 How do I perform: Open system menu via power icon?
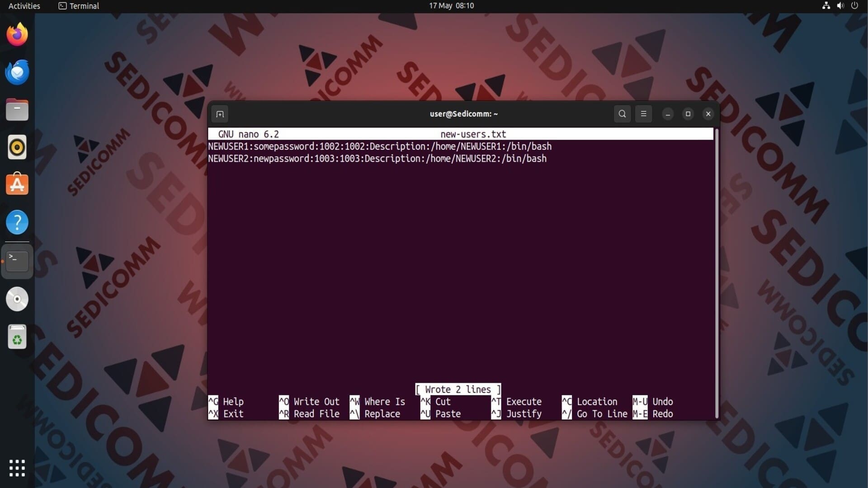[x=854, y=6]
